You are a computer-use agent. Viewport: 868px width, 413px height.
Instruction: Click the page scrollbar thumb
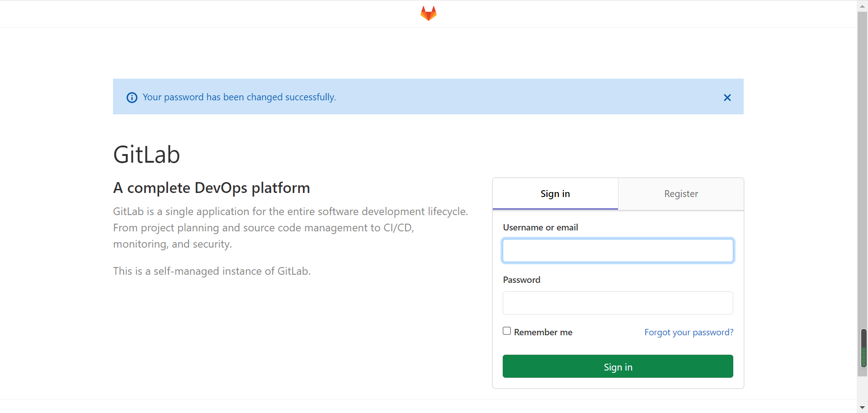(863, 194)
